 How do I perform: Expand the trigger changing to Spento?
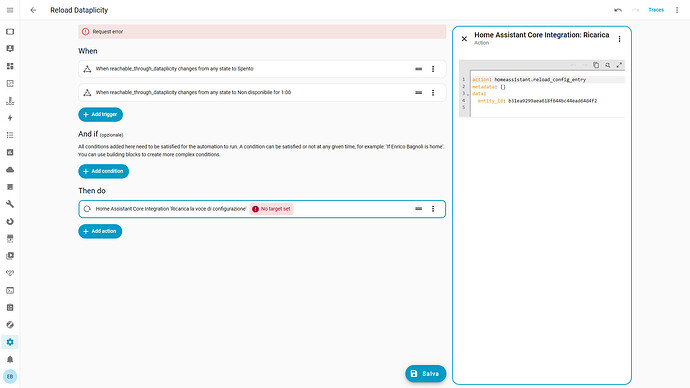tap(262, 69)
